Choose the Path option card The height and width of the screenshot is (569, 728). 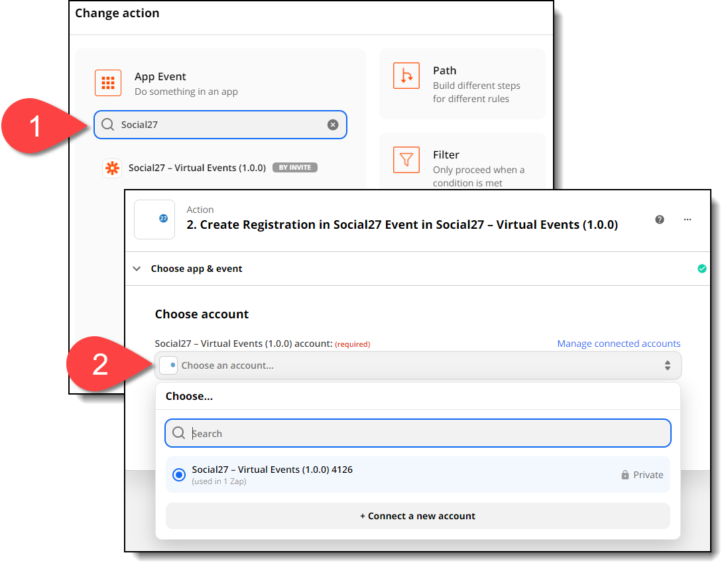(462, 84)
